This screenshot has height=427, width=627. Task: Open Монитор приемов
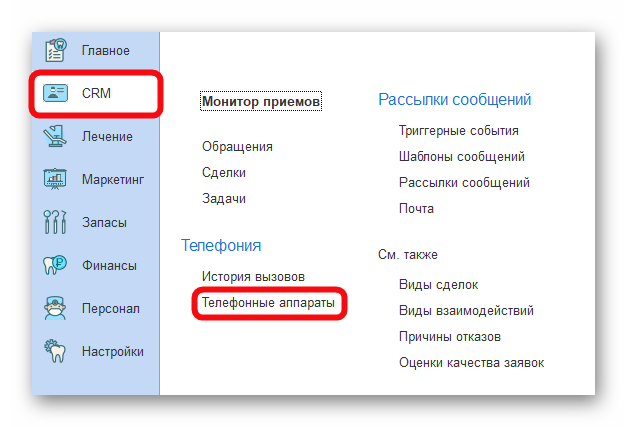pyautogui.click(x=261, y=102)
